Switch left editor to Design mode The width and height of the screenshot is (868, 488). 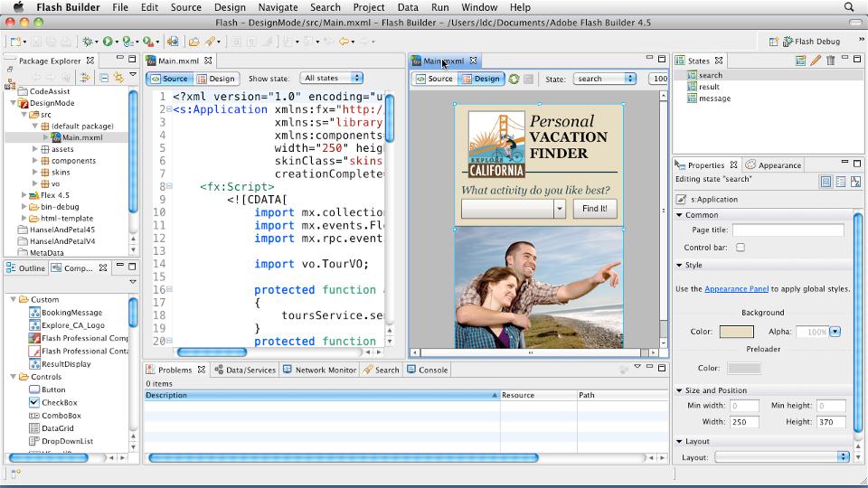pyautogui.click(x=216, y=79)
